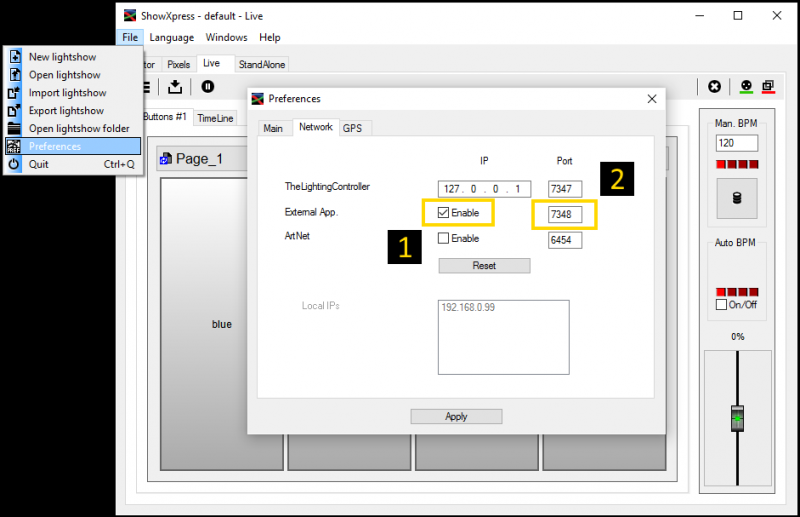The width and height of the screenshot is (800, 517).
Task: Open the File menu
Action: pyautogui.click(x=130, y=37)
